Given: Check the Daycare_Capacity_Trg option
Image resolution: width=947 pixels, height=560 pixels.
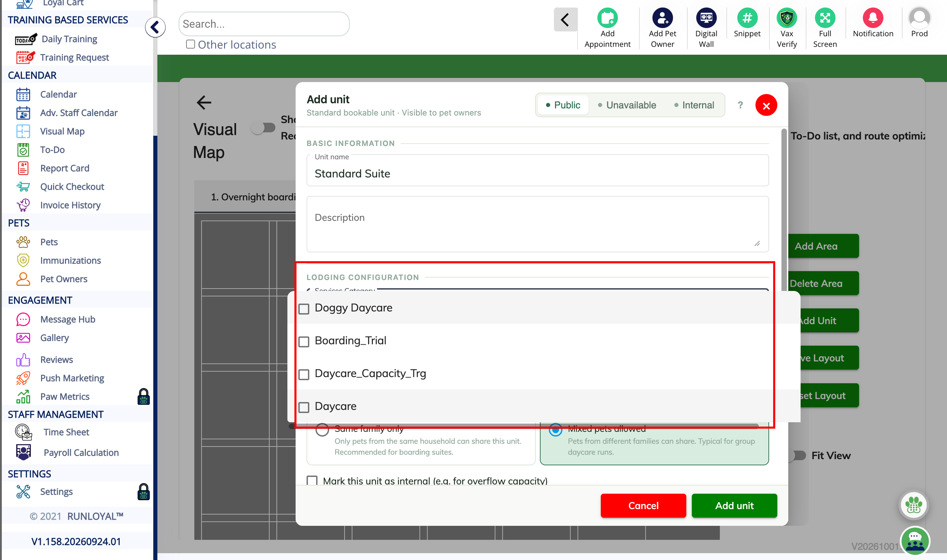Looking at the screenshot, I should (x=304, y=374).
